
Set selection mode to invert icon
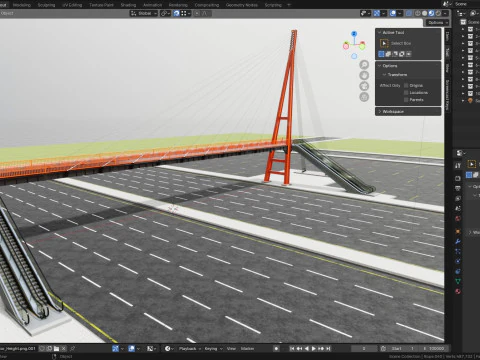click(x=402, y=54)
